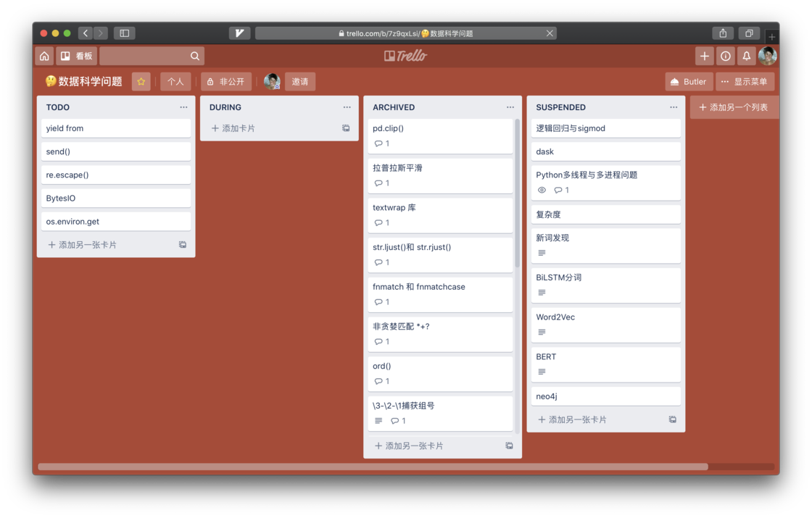Screen dimensions: 812x518
Task: Add another card to SUSPENDED list
Action: (x=572, y=419)
